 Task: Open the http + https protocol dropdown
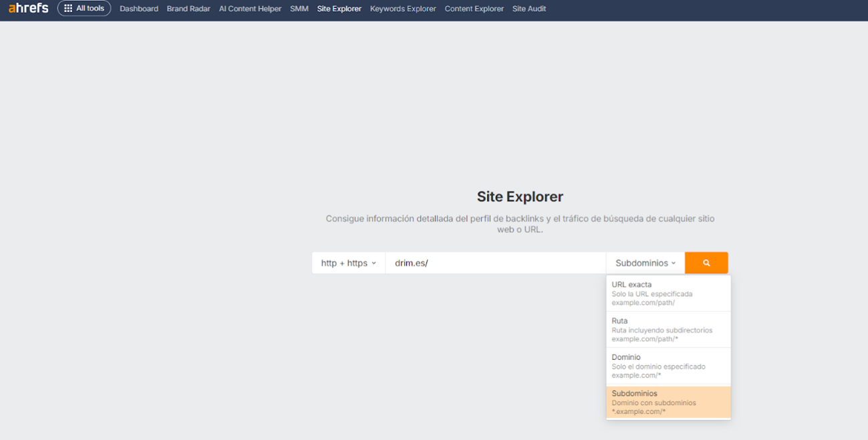(x=348, y=262)
